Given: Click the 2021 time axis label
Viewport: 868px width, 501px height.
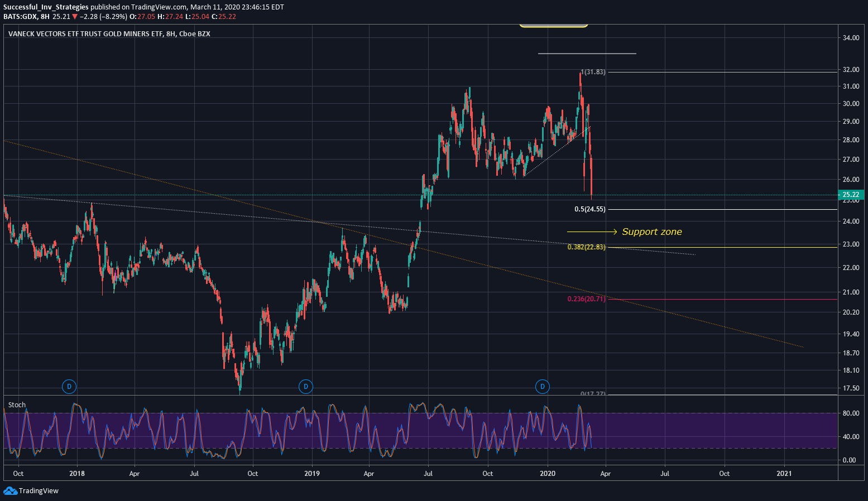Looking at the screenshot, I should click(x=784, y=474).
